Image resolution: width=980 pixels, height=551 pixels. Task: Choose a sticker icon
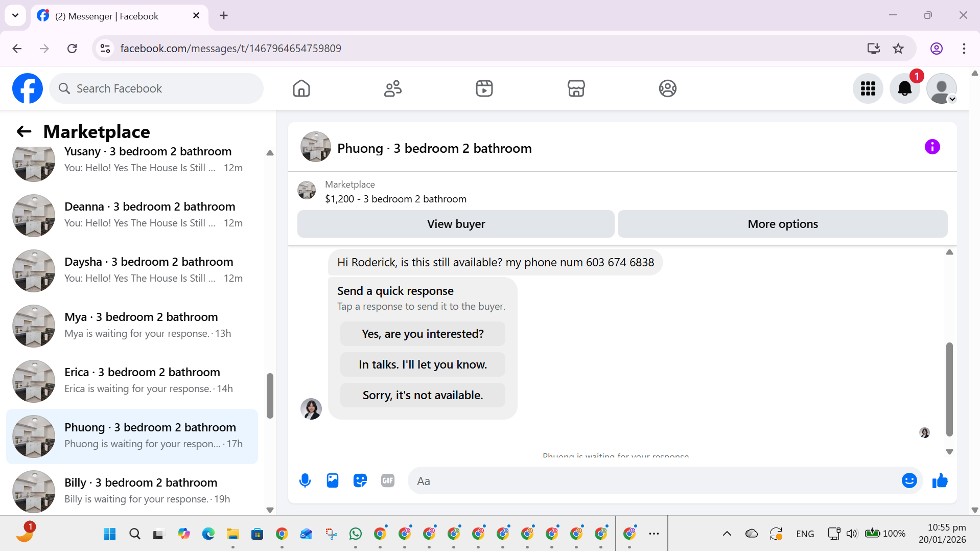coord(360,480)
